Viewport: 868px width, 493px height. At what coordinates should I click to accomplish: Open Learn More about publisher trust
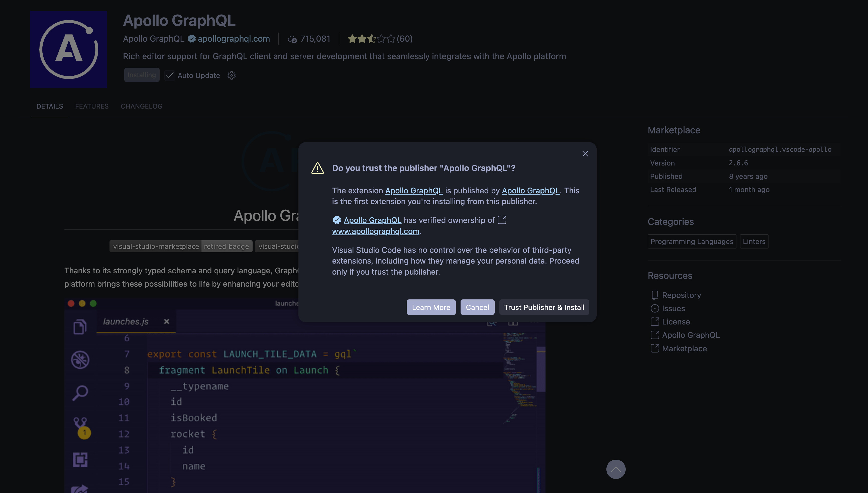click(431, 307)
